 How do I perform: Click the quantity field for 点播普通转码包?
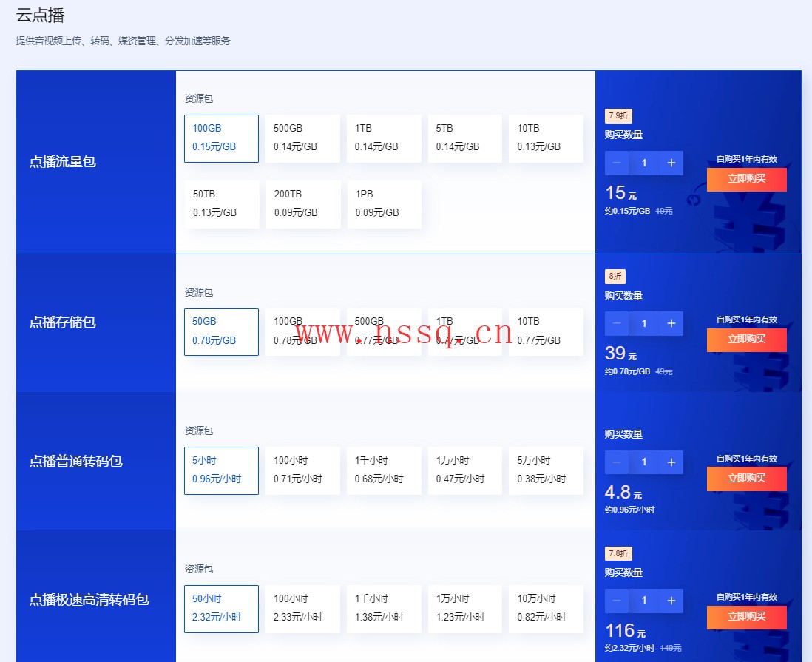[x=643, y=462]
